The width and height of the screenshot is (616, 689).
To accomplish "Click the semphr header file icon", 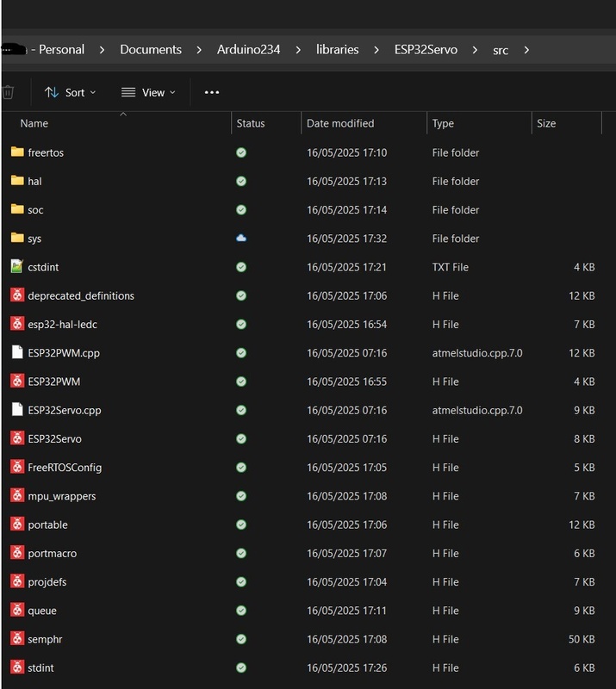I will tap(17, 639).
